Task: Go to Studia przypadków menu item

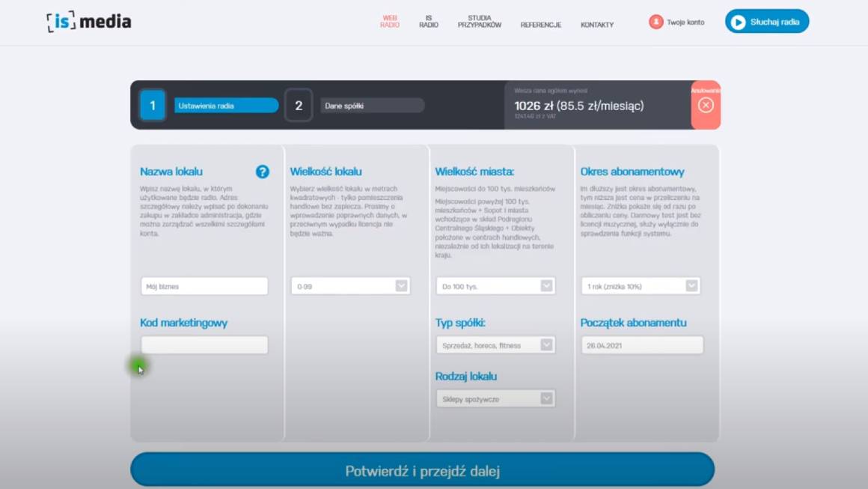Action: 479,21
